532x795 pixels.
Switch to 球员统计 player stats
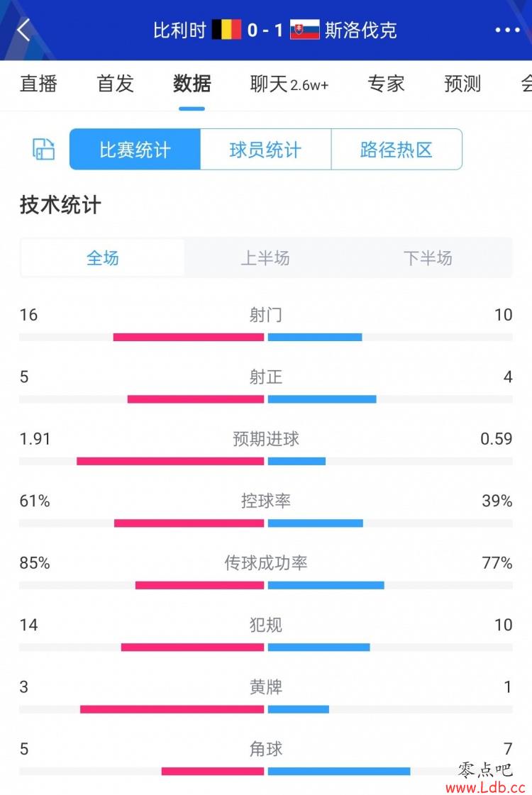point(265,150)
